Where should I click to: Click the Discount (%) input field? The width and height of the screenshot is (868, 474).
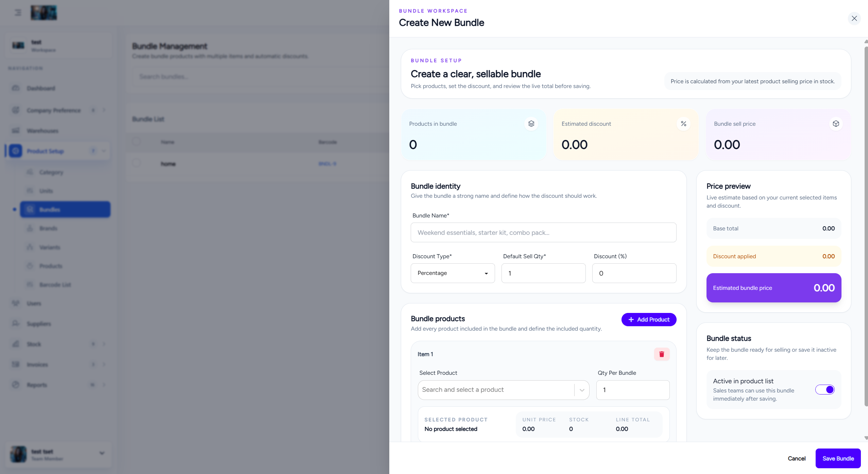click(634, 273)
